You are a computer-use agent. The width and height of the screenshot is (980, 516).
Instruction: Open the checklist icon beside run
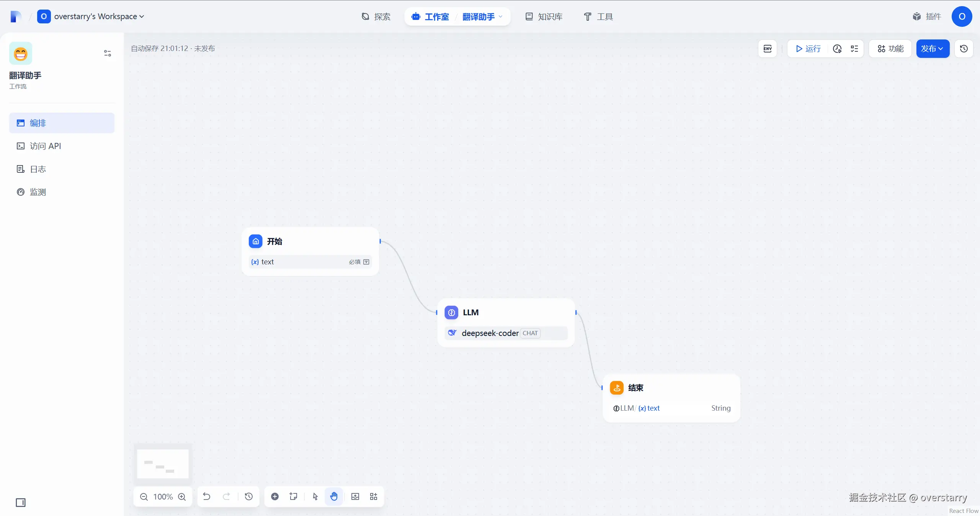tap(854, 49)
